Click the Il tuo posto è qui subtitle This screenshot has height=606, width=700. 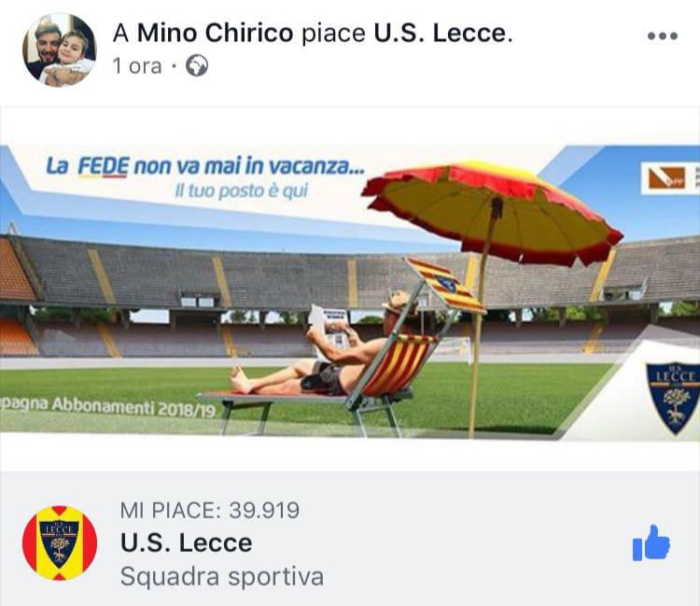[x=242, y=190]
